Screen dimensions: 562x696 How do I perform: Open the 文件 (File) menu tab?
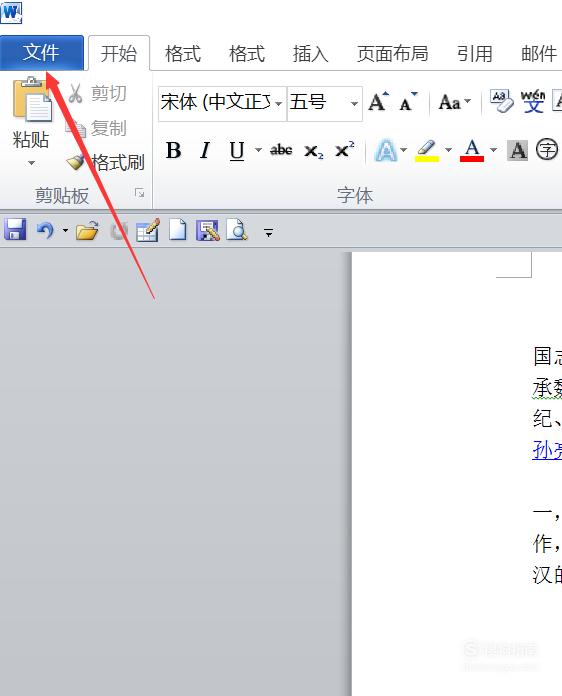click(42, 53)
